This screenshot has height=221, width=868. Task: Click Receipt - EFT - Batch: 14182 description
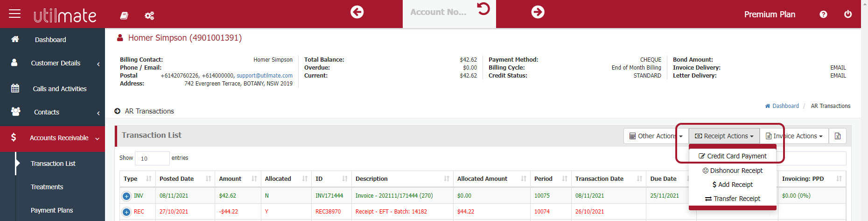coord(391,212)
